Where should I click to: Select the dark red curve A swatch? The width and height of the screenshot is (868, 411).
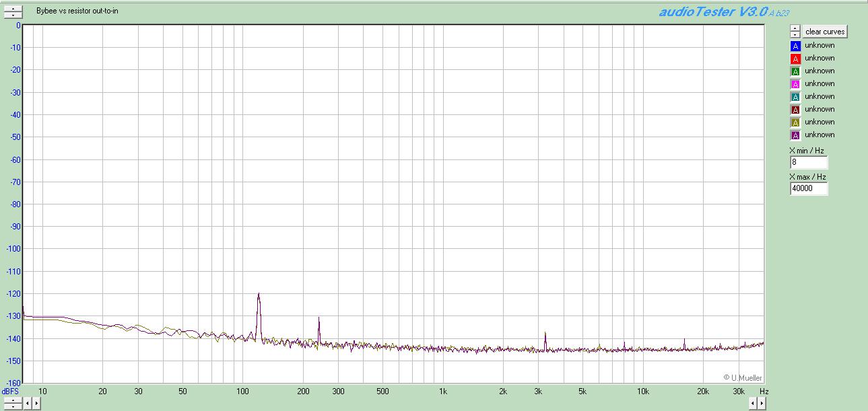795,110
